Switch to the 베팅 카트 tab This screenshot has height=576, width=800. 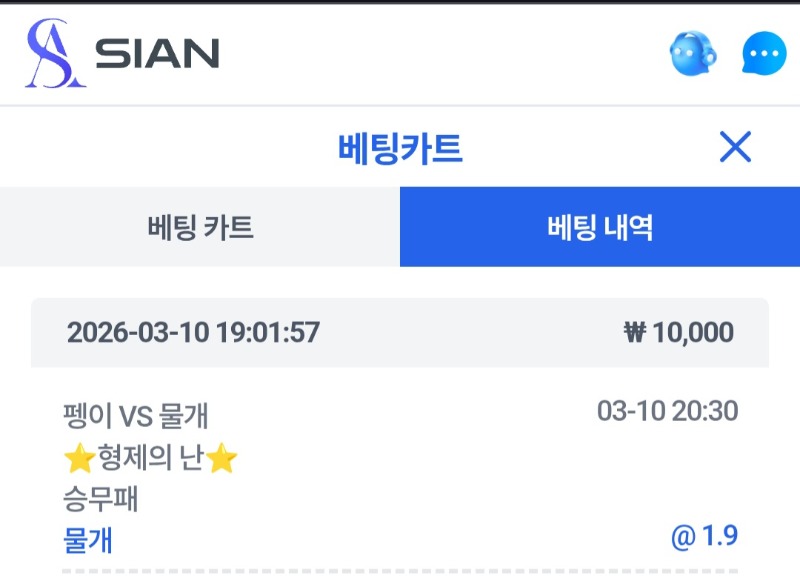pyautogui.click(x=200, y=227)
